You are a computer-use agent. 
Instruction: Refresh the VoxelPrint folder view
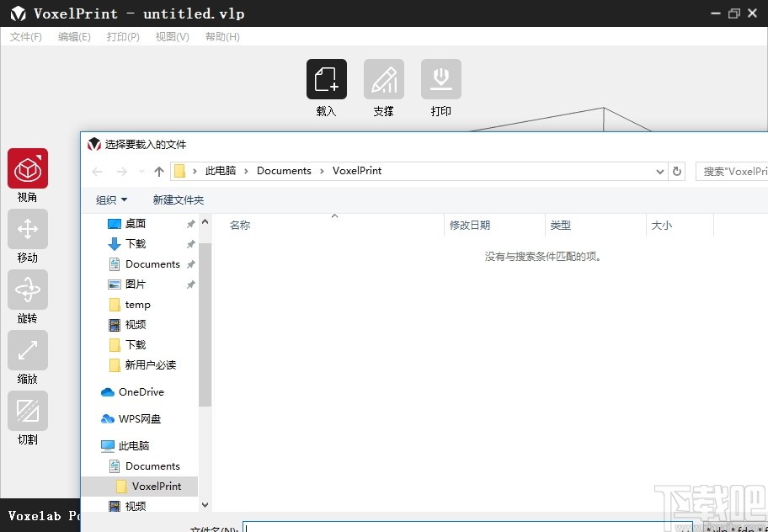(x=677, y=171)
